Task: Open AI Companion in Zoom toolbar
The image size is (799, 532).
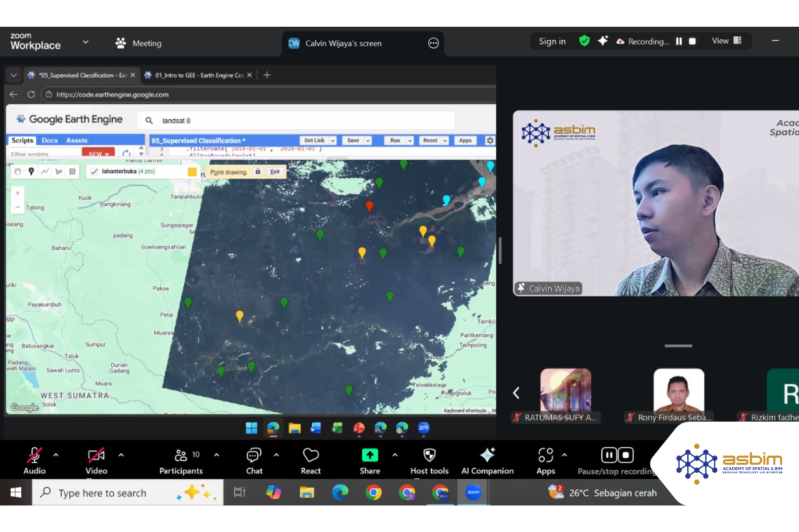Action: (488, 462)
